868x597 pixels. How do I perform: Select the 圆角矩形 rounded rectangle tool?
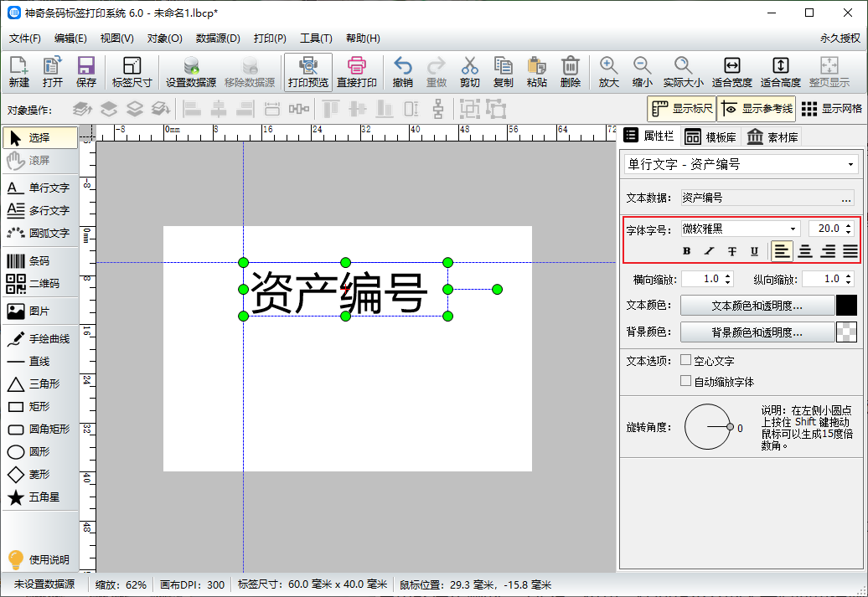[39, 430]
